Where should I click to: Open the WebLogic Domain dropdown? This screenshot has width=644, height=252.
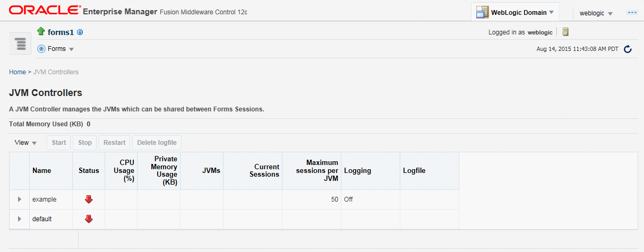click(515, 12)
